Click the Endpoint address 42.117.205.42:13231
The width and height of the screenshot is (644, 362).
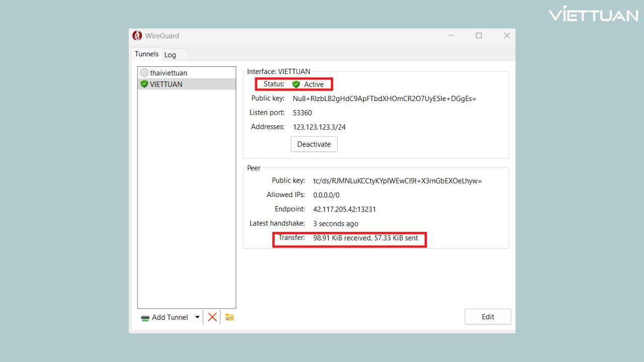[345, 209]
